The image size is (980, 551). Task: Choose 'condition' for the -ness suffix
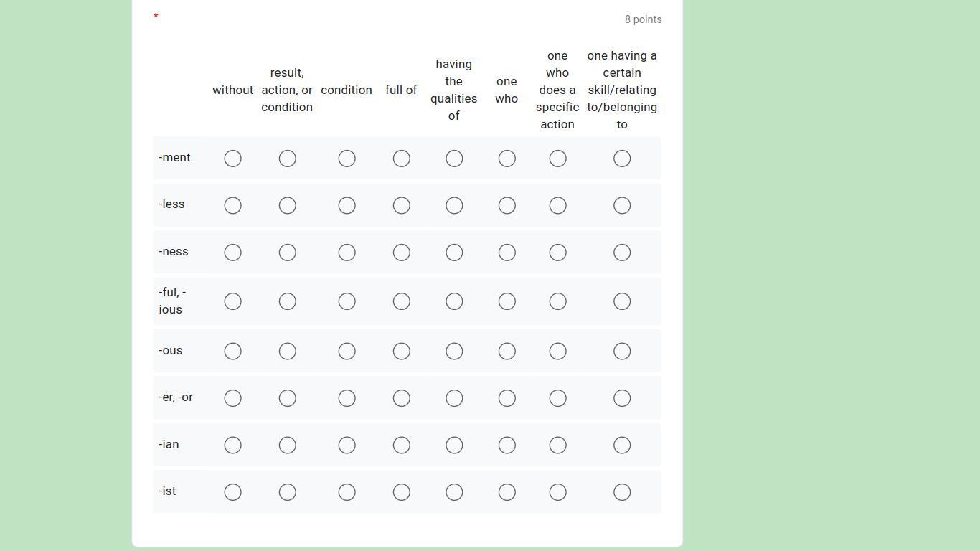[x=347, y=253]
